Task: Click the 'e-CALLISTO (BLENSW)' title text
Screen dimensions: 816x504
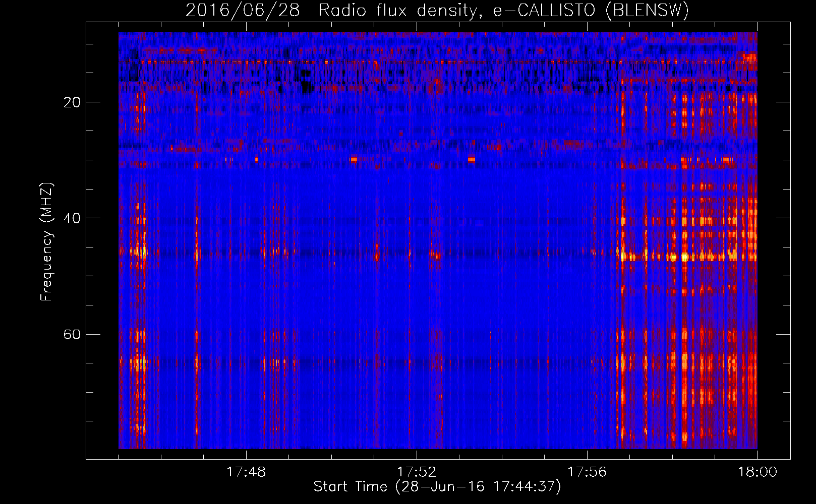Action: pyautogui.click(x=591, y=10)
